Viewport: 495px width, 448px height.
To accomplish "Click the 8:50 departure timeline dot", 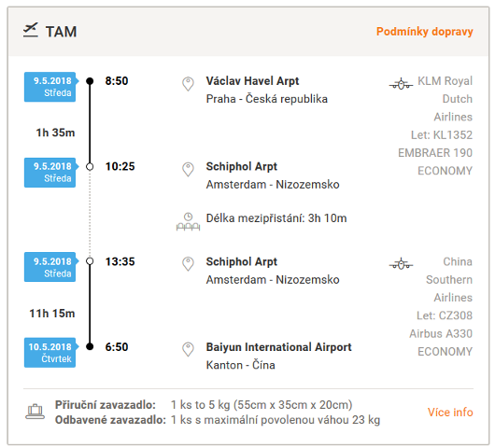I will pos(90,81).
